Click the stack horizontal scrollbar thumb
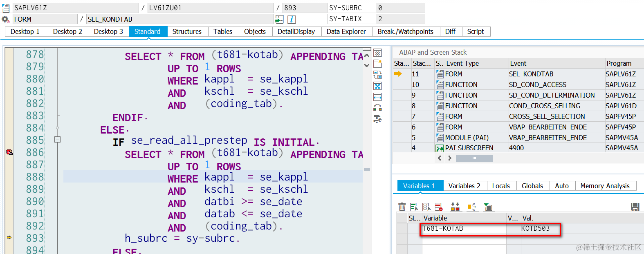644x254 pixels. [x=474, y=158]
